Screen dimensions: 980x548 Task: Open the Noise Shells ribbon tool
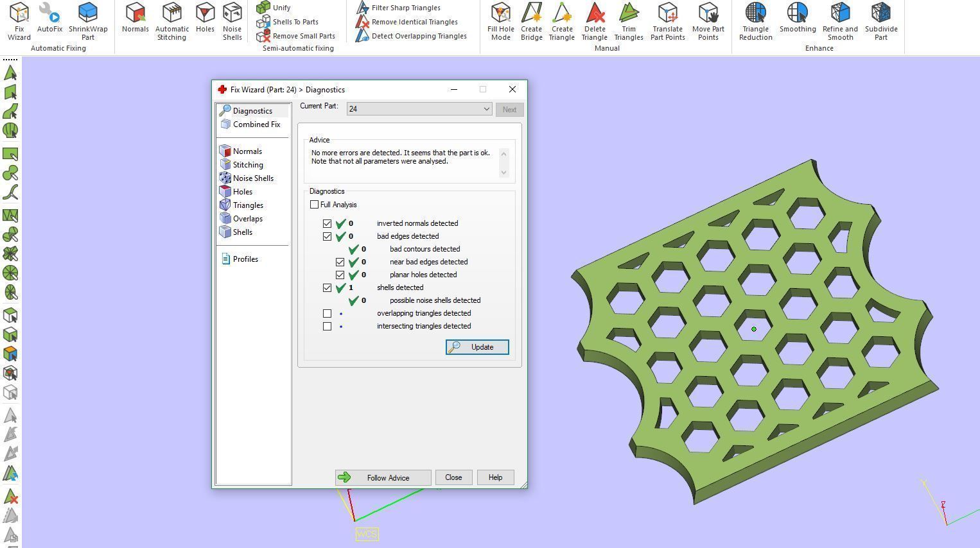pyautogui.click(x=232, y=21)
